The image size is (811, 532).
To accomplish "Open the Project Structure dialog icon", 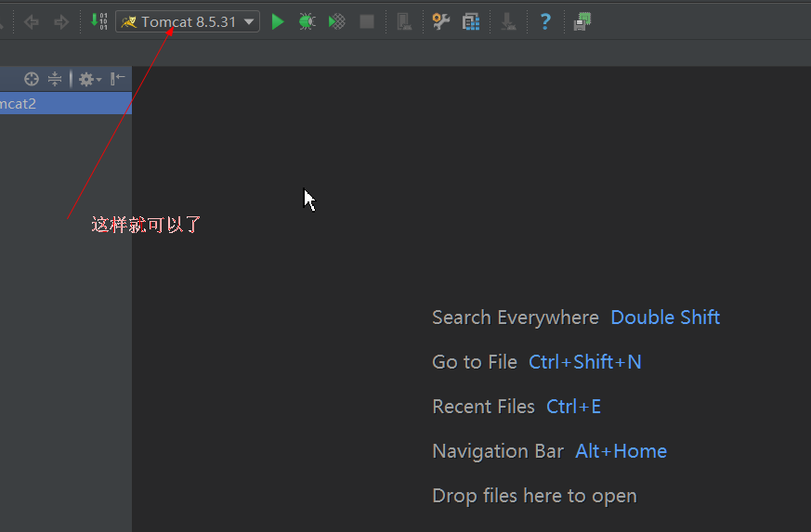I will click(x=471, y=21).
